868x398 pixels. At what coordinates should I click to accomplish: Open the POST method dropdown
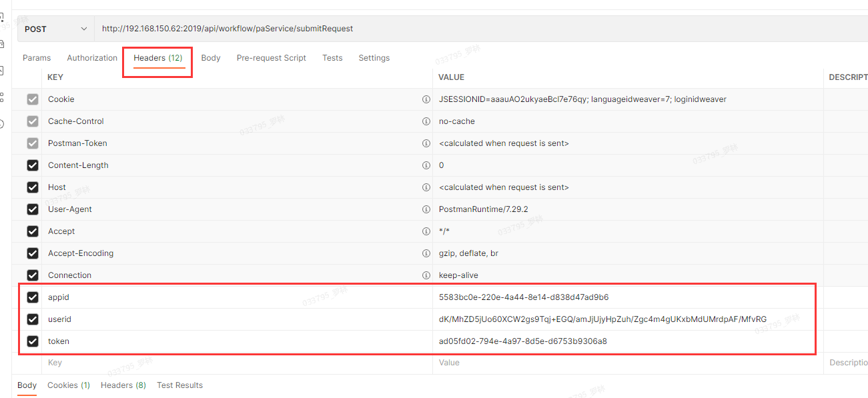56,29
